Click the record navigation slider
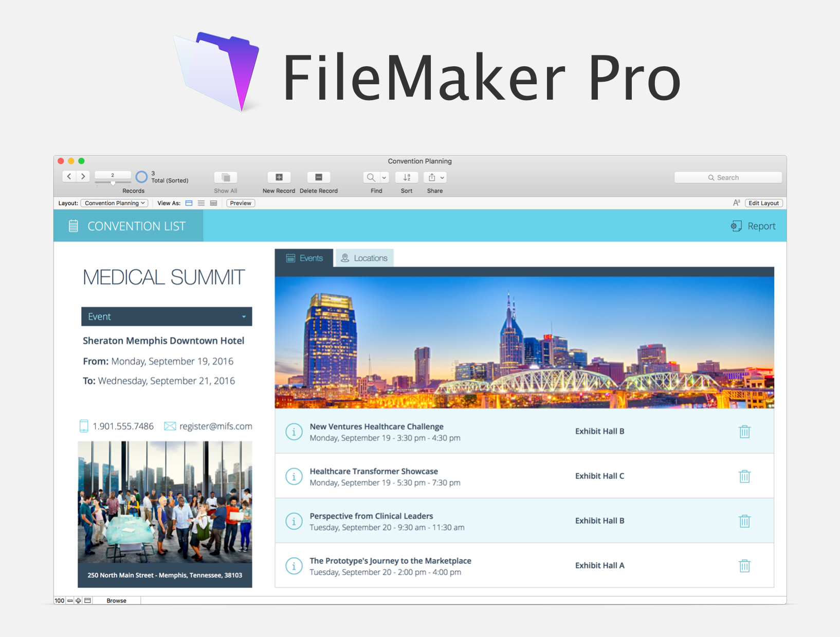The width and height of the screenshot is (840, 637). pyautogui.click(x=113, y=183)
